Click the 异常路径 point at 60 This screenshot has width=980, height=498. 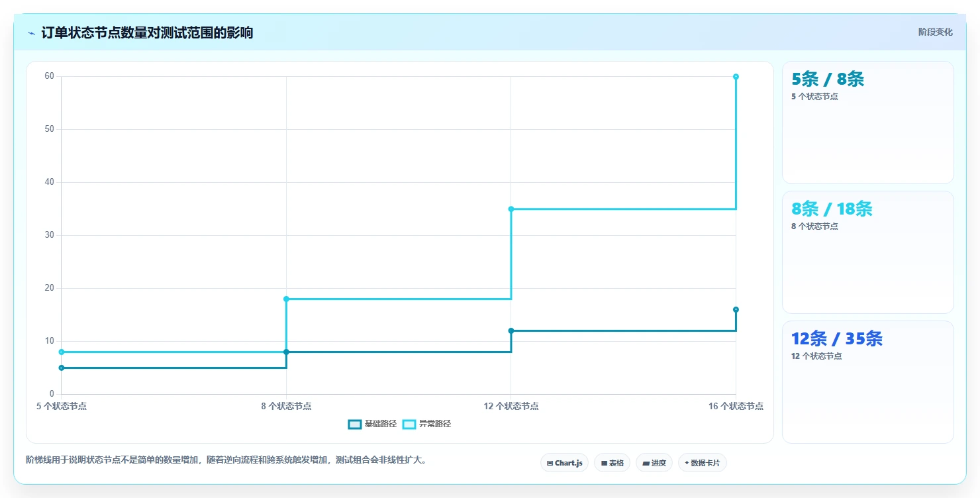[736, 77]
